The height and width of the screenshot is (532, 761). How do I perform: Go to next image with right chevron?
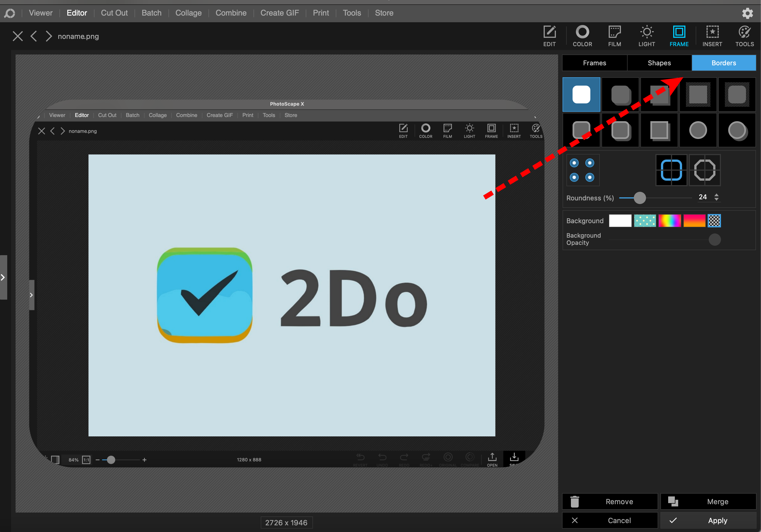click(x=49, y=36)
